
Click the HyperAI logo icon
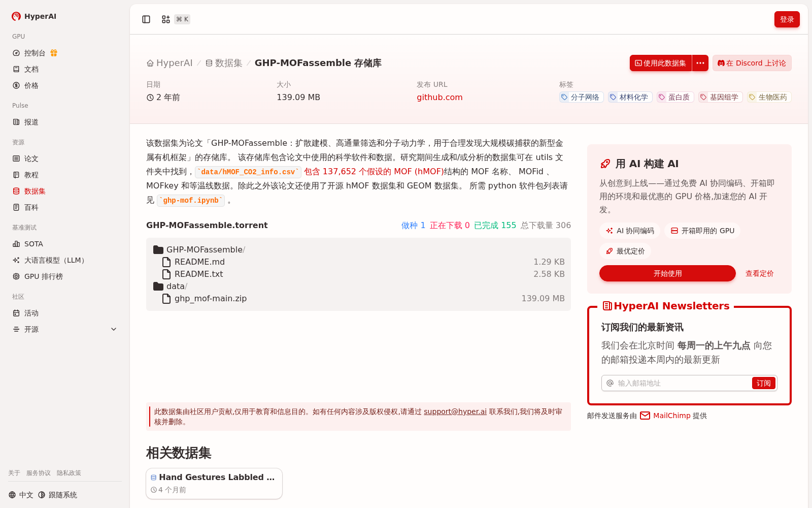(x=16, y=16)
